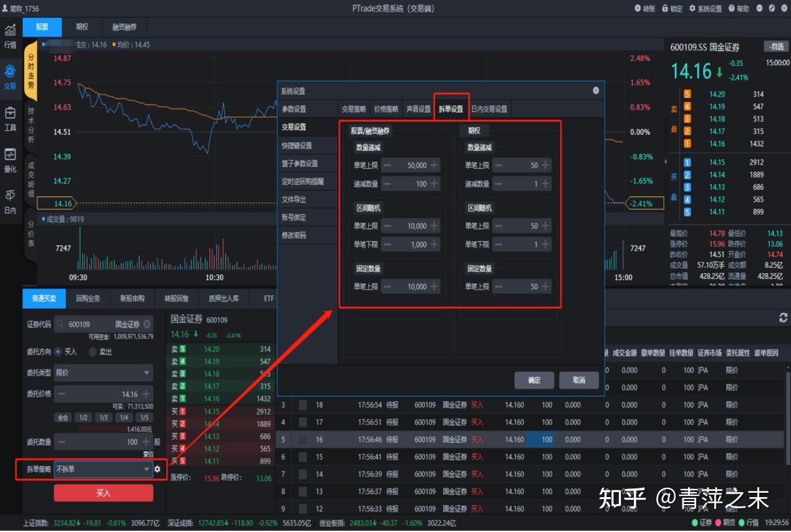The width and height of the screenshot is (791, 532).
Task: Select 修改密码 in settings sidebar
Action: 307,235
